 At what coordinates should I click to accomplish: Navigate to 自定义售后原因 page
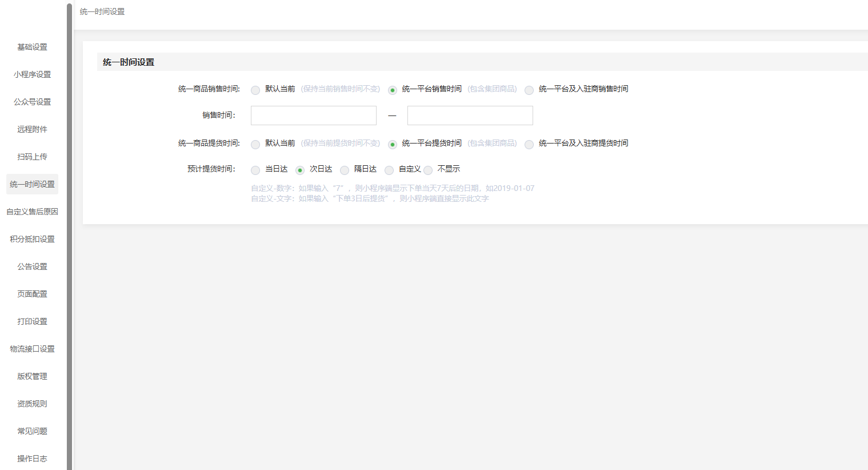(32, 212)
